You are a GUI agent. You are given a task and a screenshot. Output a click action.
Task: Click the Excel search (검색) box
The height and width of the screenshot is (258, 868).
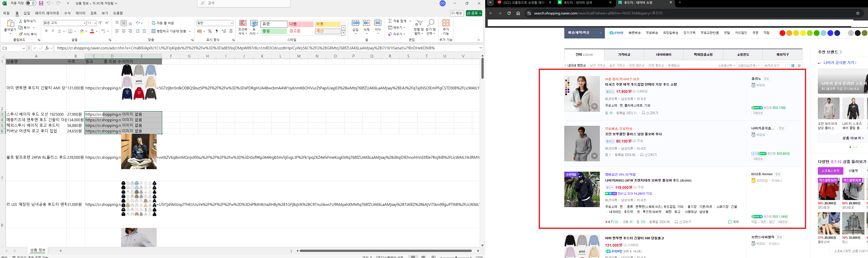(x=244, y=3)
